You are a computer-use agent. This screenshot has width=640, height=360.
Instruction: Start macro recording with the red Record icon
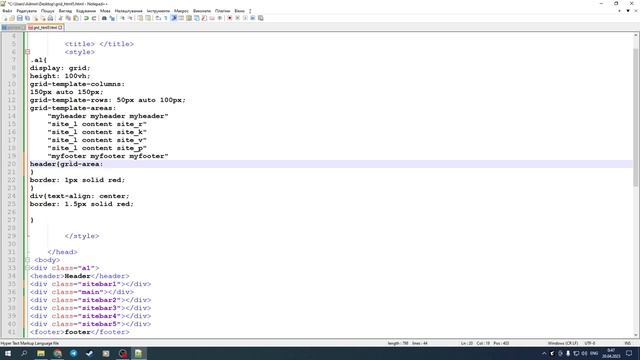(229, 18)
